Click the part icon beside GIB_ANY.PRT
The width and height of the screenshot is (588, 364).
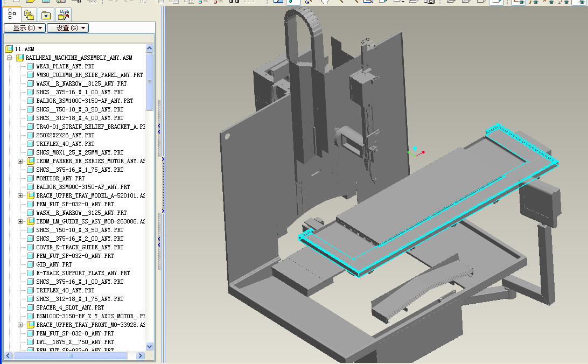[31, 265]
